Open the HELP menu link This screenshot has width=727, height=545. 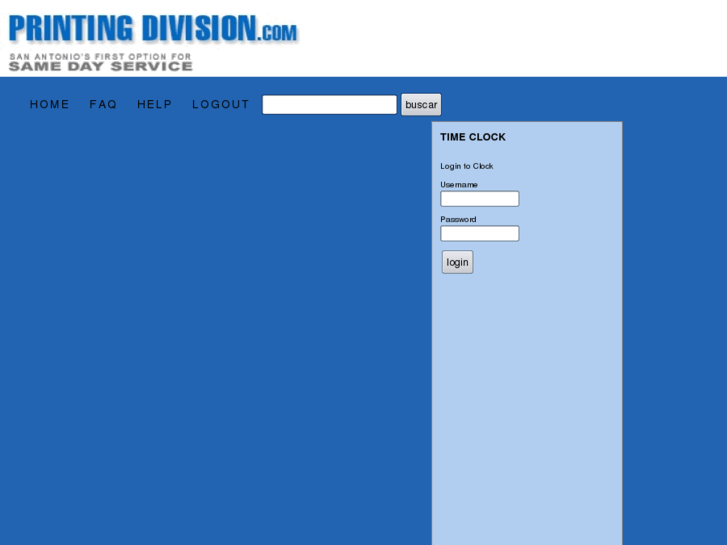pos(155,104)
